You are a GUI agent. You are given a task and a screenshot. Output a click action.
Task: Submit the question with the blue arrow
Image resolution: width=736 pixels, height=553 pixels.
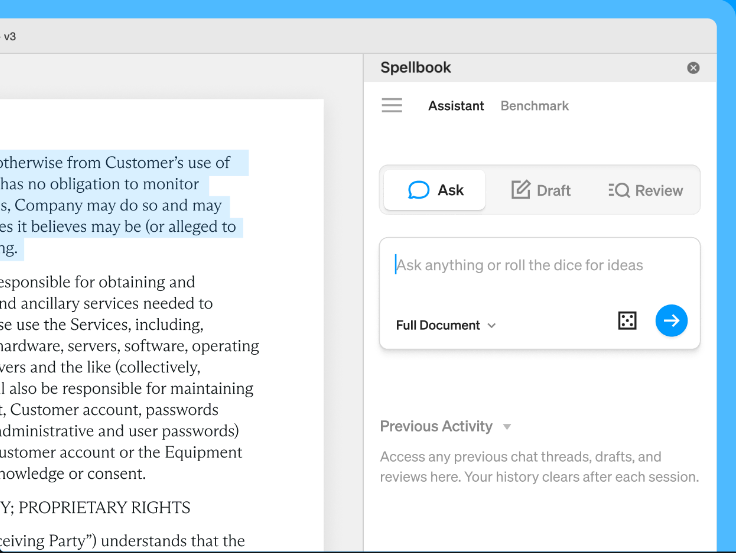coord(671,321)
